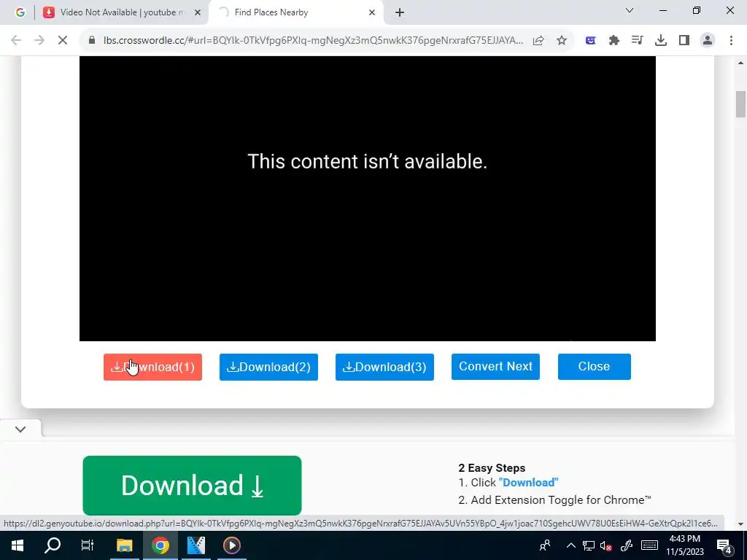Open the pen workspace tray icon
The image size is (747, 560).
627,545
